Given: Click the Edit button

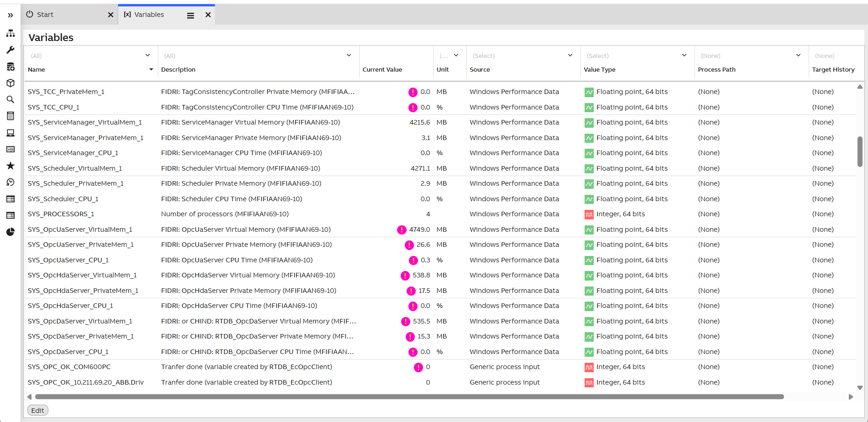Looking at the screenshot, I should [x=38, y=411].
